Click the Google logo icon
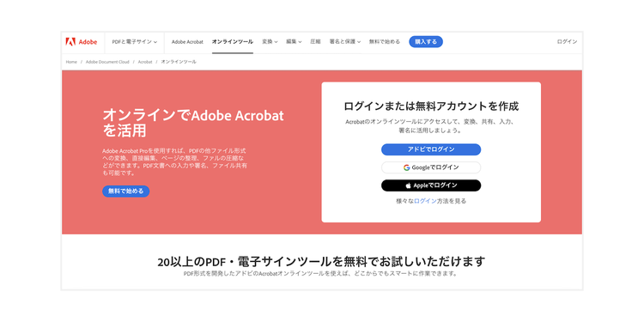Viewport: 644px width, 322px height. coord(407,167)
